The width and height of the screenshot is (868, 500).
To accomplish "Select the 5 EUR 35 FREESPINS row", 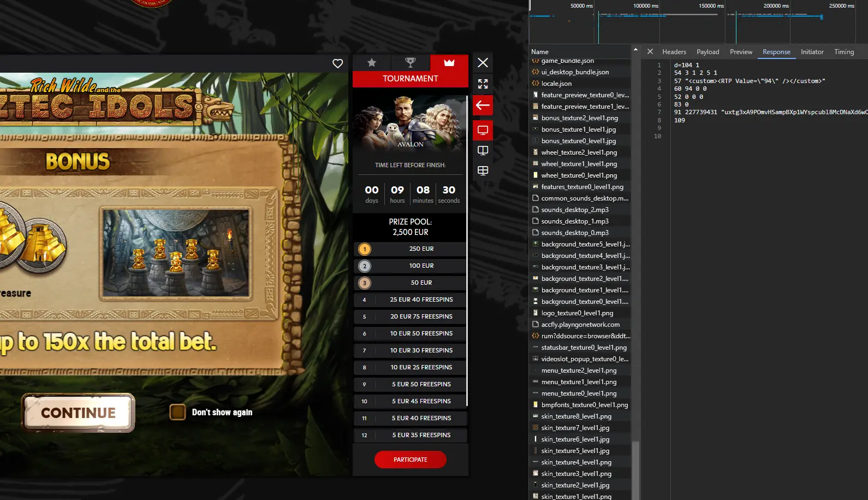I will click(411, 436).
